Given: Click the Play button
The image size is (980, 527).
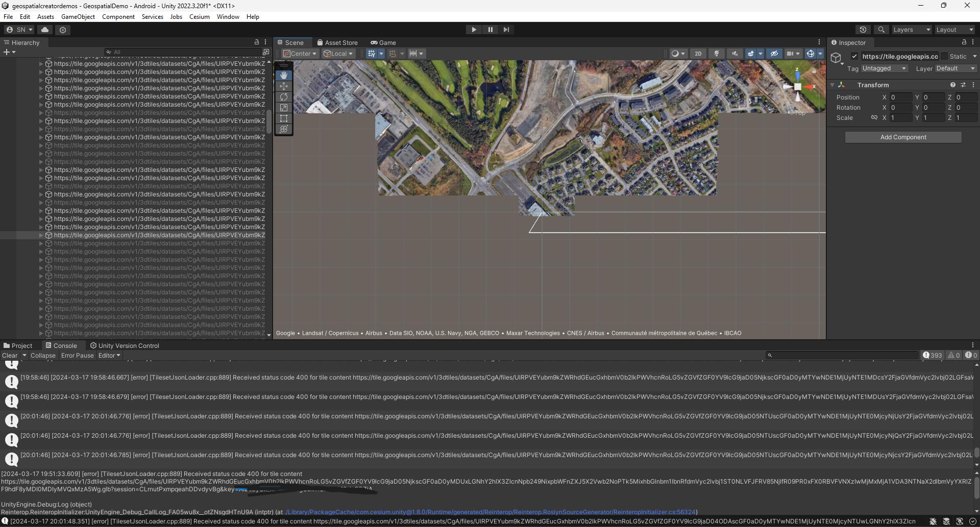Looking at the screenshot, I should (474, 30).
